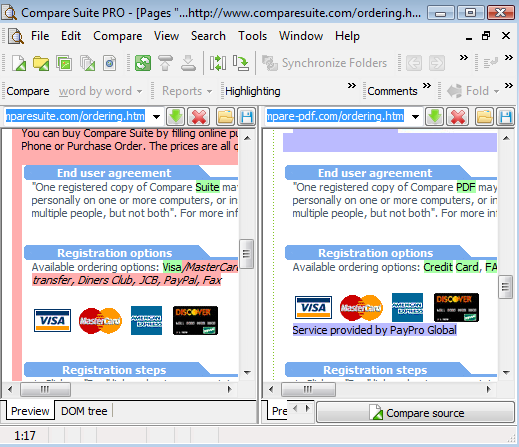Click the word wrap toolbar icon
The width and height of the screenshot is (519, 447).
[491, 62]
